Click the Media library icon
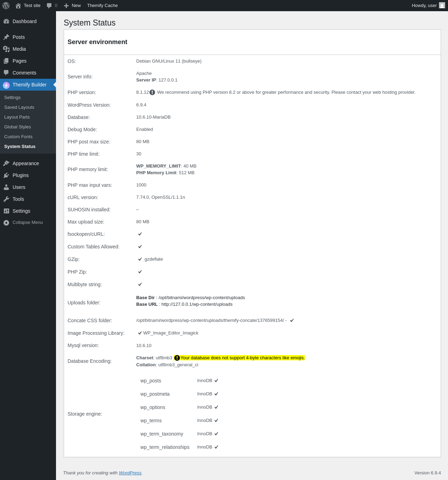Viewport: 448px width, 480px height. [x=6, y=49]
